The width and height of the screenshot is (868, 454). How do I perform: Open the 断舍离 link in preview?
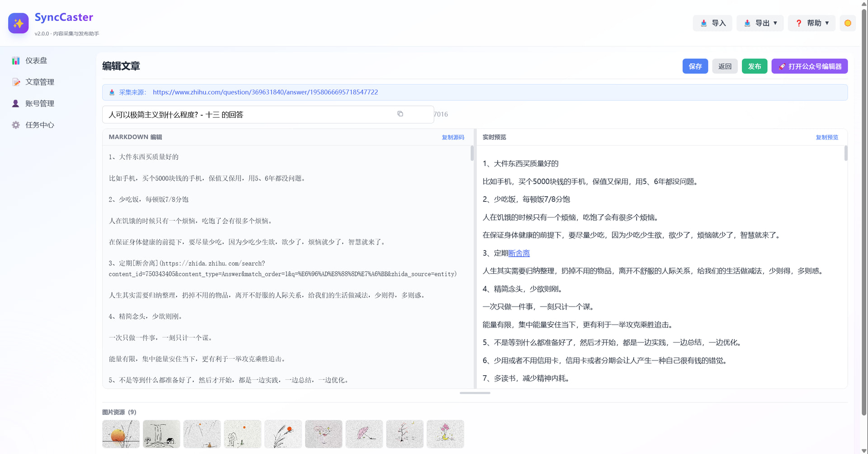point(519,253)
